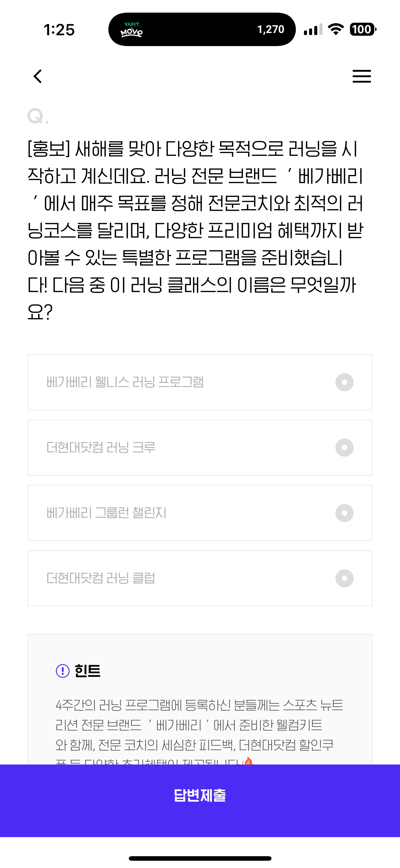
Task: Tap the back arrow icon
Action: [38, 76]
